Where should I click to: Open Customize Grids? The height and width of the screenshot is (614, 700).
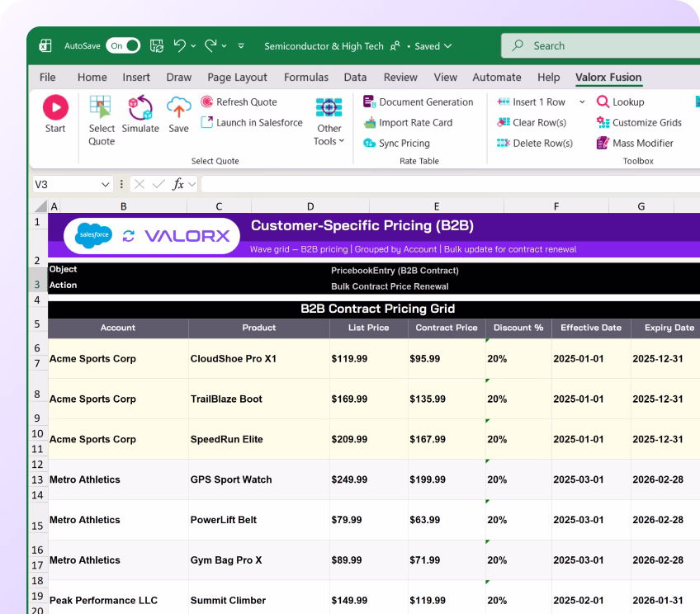[x=639, y=123]
